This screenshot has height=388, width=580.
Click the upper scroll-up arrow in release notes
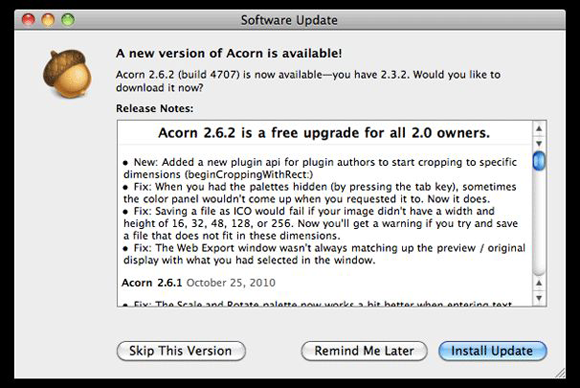click(539, 129)
